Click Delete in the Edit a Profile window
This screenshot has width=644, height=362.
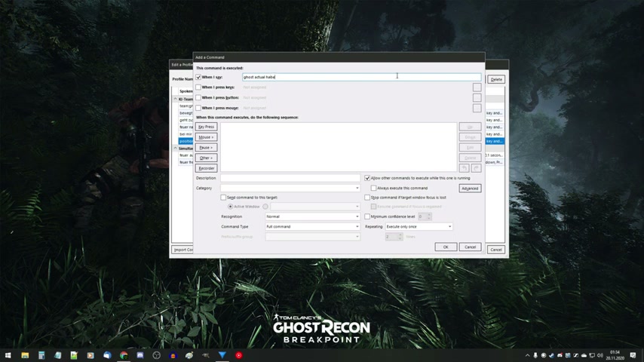coord(496,79)
